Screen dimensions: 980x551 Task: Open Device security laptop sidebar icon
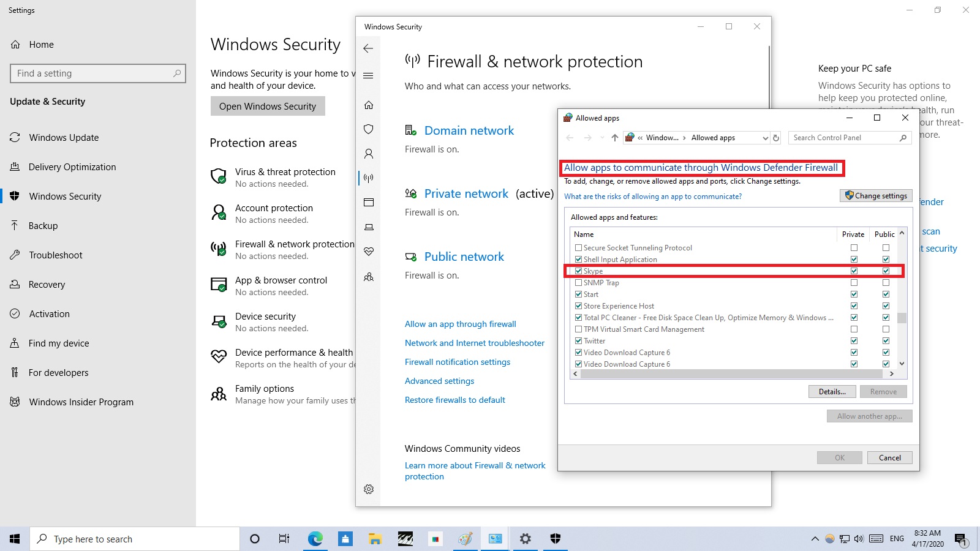pyautogui.click(x=369, y=227)
